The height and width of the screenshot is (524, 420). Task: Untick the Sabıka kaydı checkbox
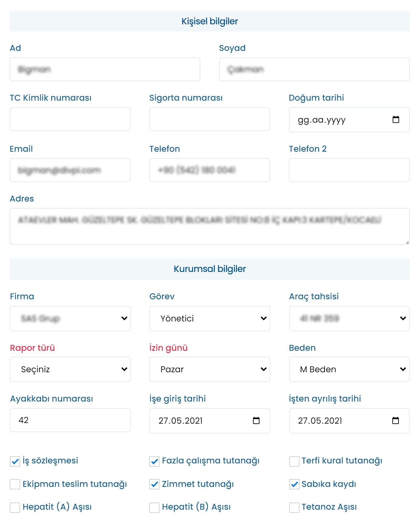[x=294, y=484]
